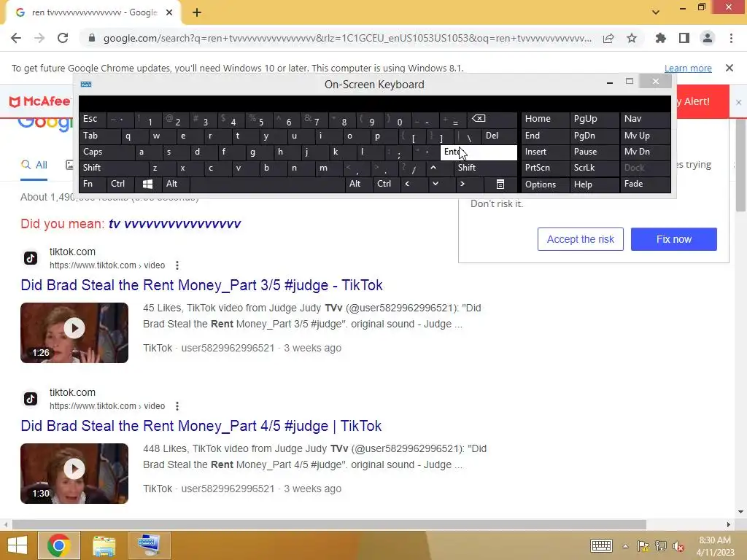Tap the Mv Up key on On-Screen Keyboard
Viewport: 747px width, 560px height.
coord(645,136)
